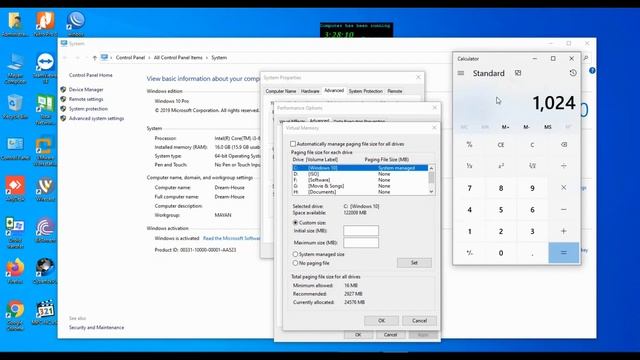The width and height of the screenshot is (640, 360).
Task: Select drive H: [Documents] row
Action: [360, 191]
